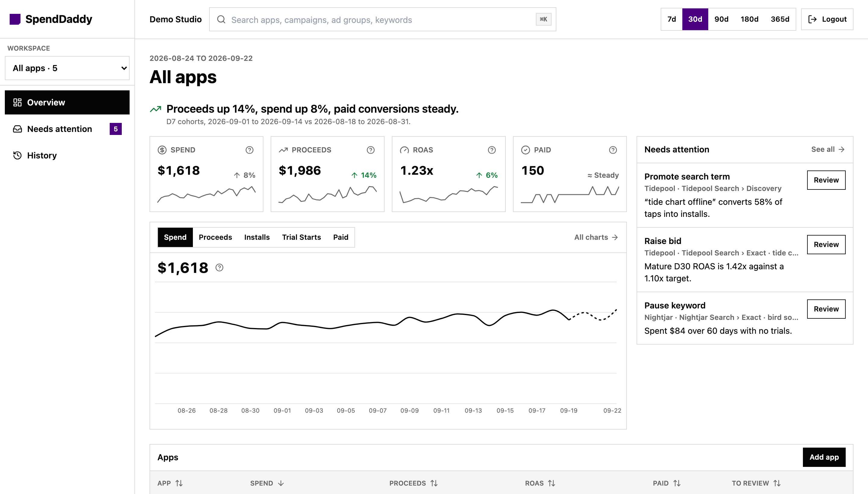Click the checkmark icon on the Paid card
The height and width of the screenshot is (494, 868).
pyautogui.click(x=526, y=150)
